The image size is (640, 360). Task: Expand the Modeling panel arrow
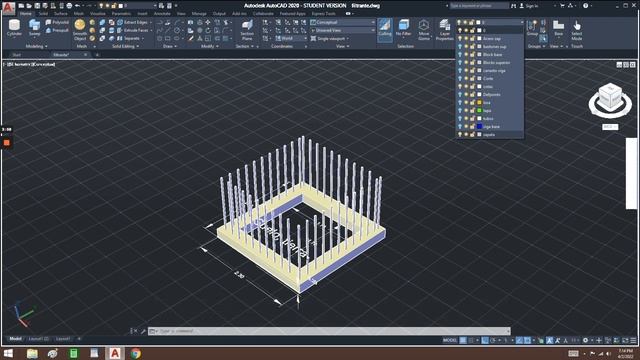pos(46,47)
